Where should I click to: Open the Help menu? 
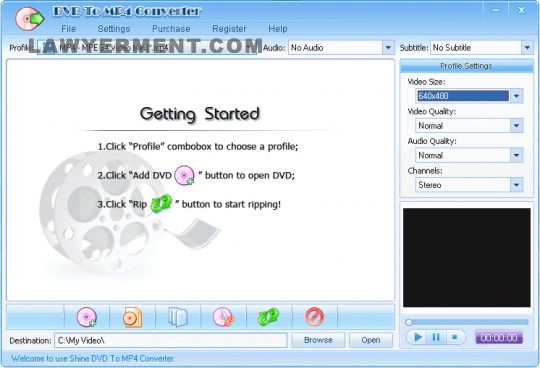[x=278, y=29]
